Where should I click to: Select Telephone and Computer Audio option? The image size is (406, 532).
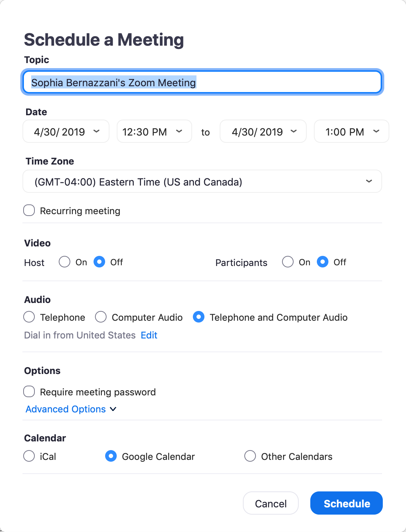coord(199,317)
